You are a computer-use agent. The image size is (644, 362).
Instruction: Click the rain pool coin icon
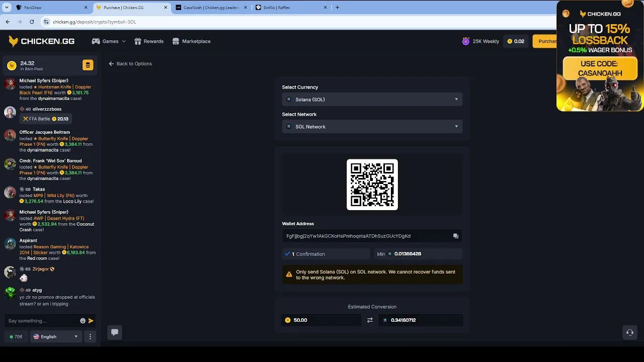coord(12,66)
